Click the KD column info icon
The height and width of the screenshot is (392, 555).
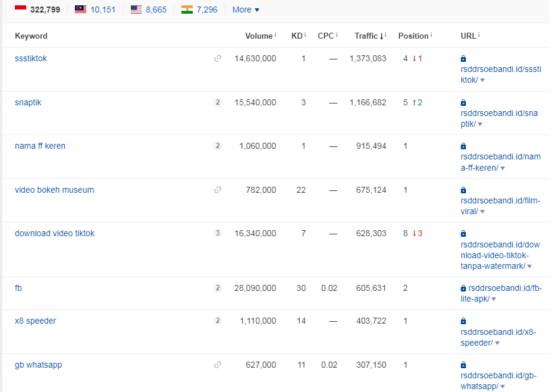click(305, 35)
